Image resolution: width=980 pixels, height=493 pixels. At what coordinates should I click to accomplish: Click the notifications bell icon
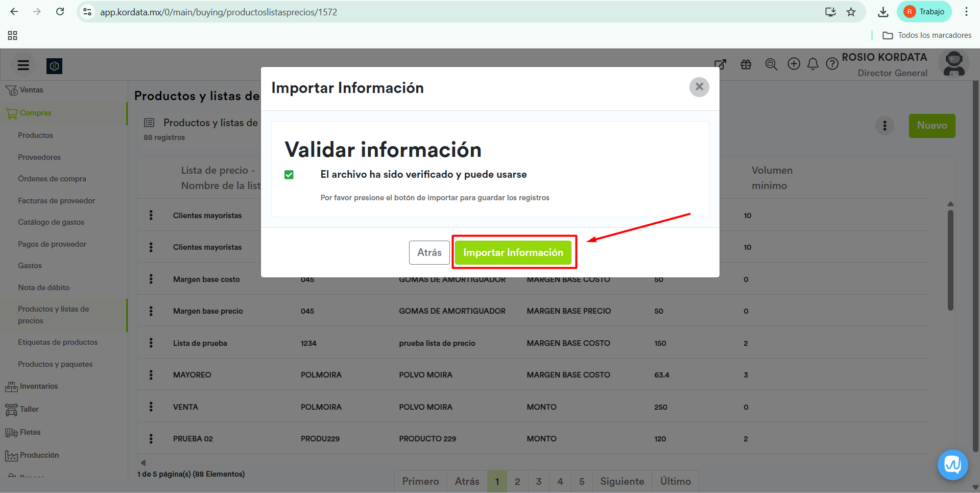(813, 64)
